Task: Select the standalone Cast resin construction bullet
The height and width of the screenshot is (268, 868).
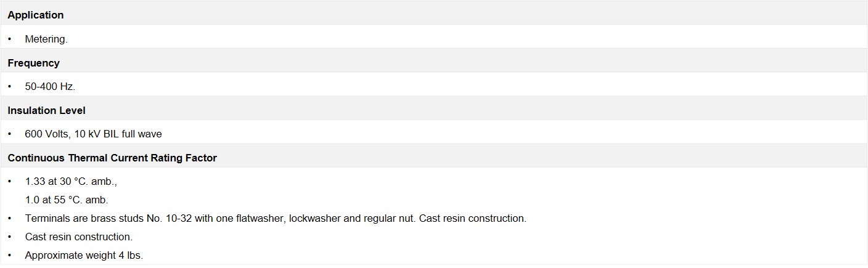Action: point(79,237)
